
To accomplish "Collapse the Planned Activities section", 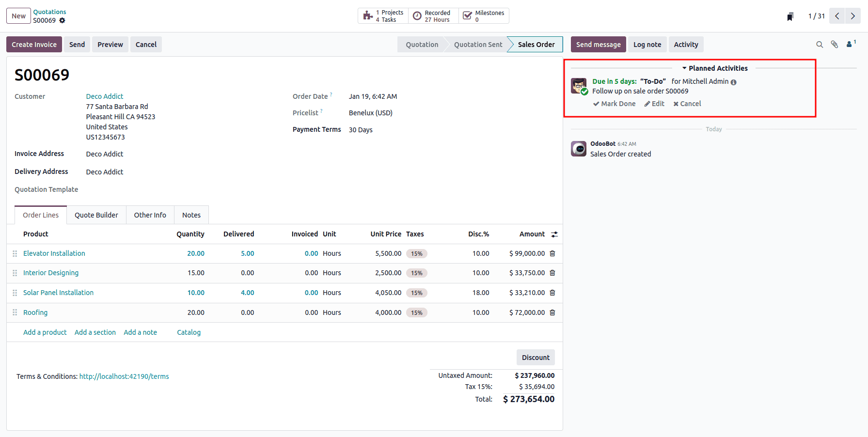I will [684, 68].
